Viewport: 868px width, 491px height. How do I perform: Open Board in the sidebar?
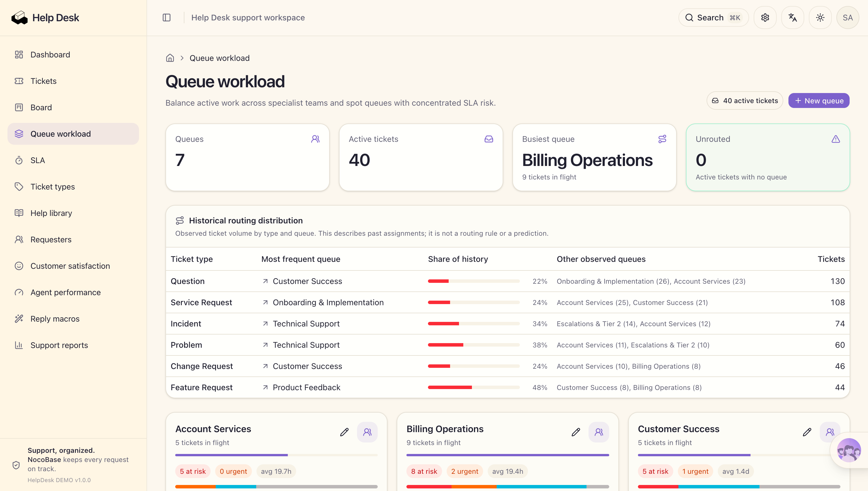(x=73, y=107)
